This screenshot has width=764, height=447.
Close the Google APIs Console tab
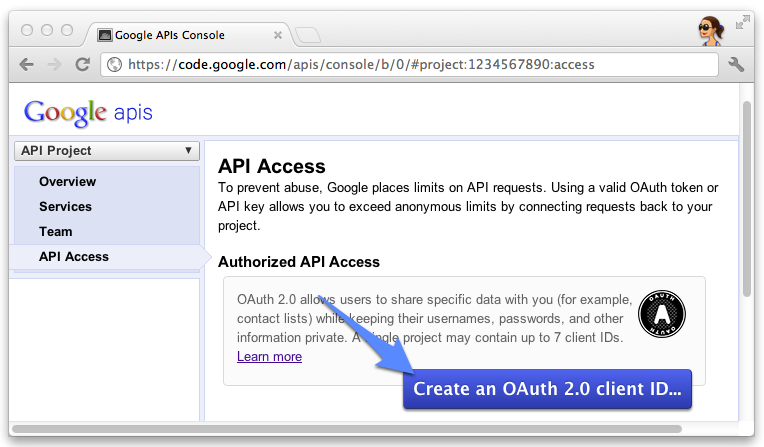[x=278, y=35]
